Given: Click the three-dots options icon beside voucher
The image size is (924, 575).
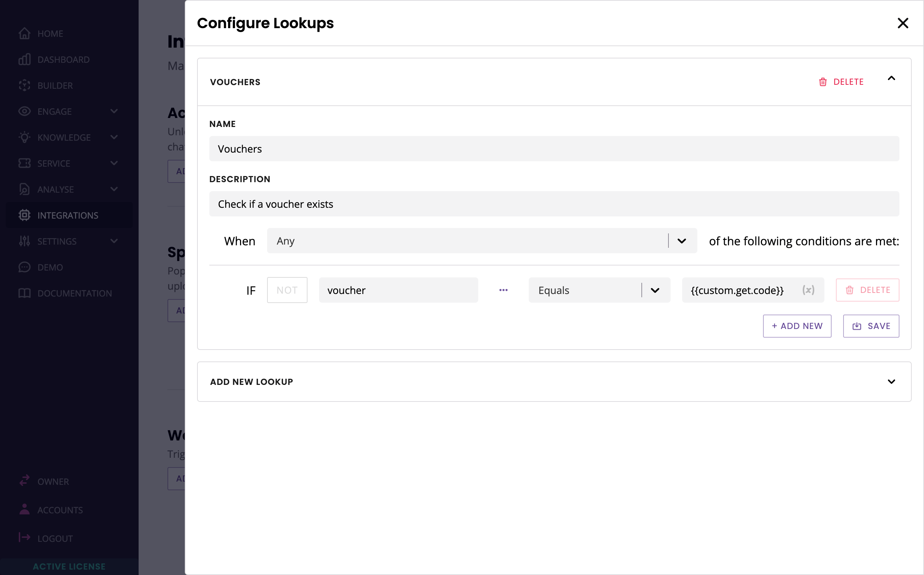Looking at the screenshot, I should (503, 290).
